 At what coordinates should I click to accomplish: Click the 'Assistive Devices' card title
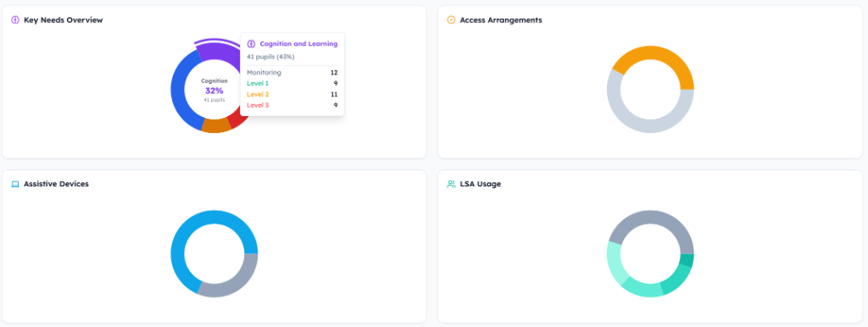[56, 184]
